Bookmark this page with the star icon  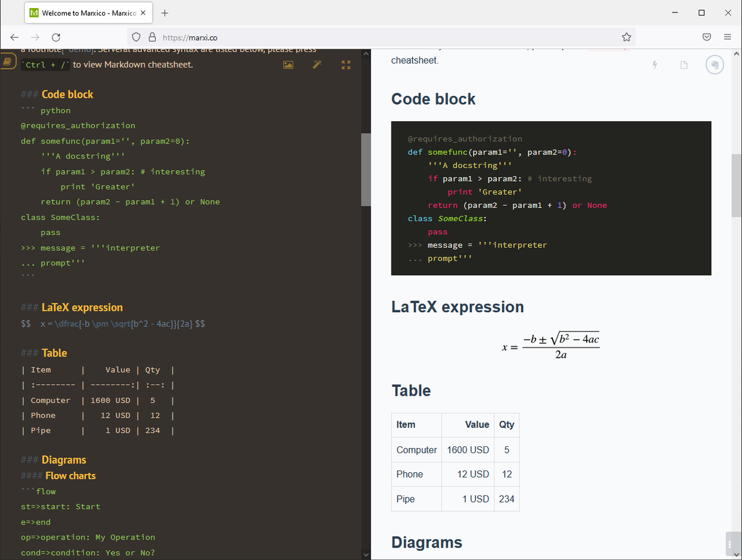pos(626,37)
